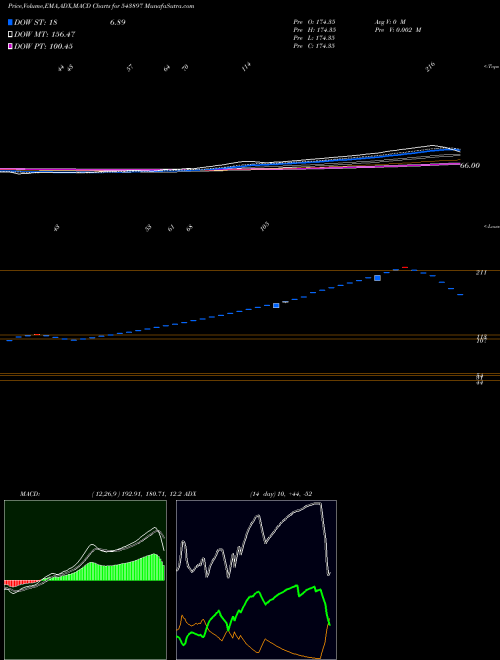Select the 'DOW ST: 18' legend label
The image size is (500, 660).
36,22
